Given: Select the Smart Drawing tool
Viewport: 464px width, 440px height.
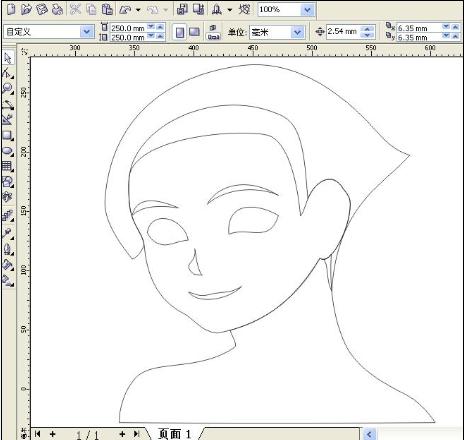Looking at the screenshot, I should point(8,120).
